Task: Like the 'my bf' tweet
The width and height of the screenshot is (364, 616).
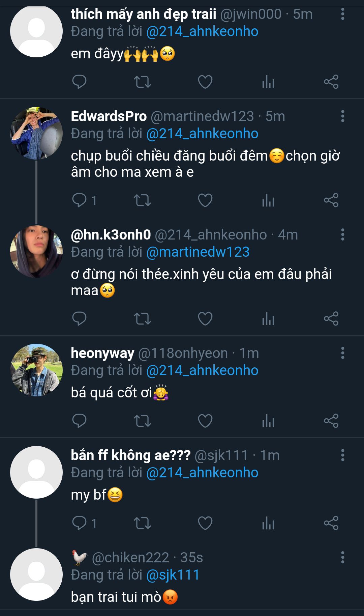Action: (x=205, y=523)
